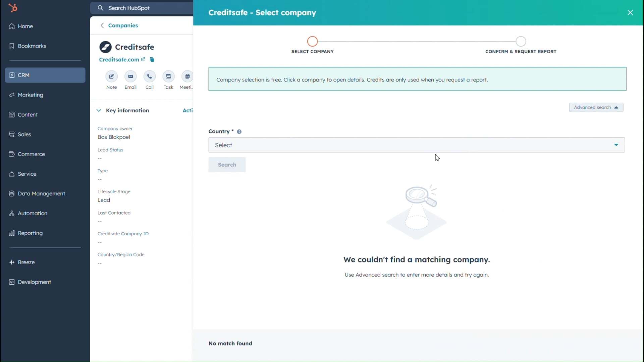Compose an Email via the envelope icon
The height and width of the screenshot is (362, 644).
tap(130, 76)
